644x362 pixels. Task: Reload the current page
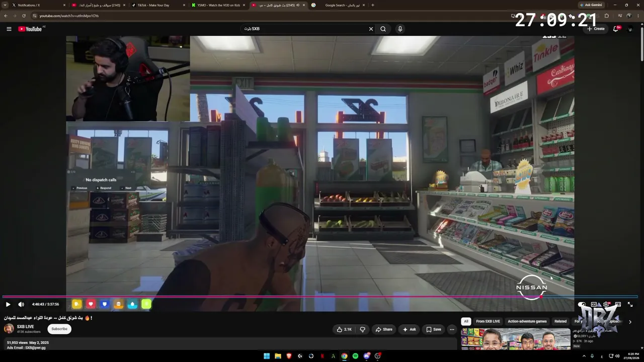pos(24,16)
